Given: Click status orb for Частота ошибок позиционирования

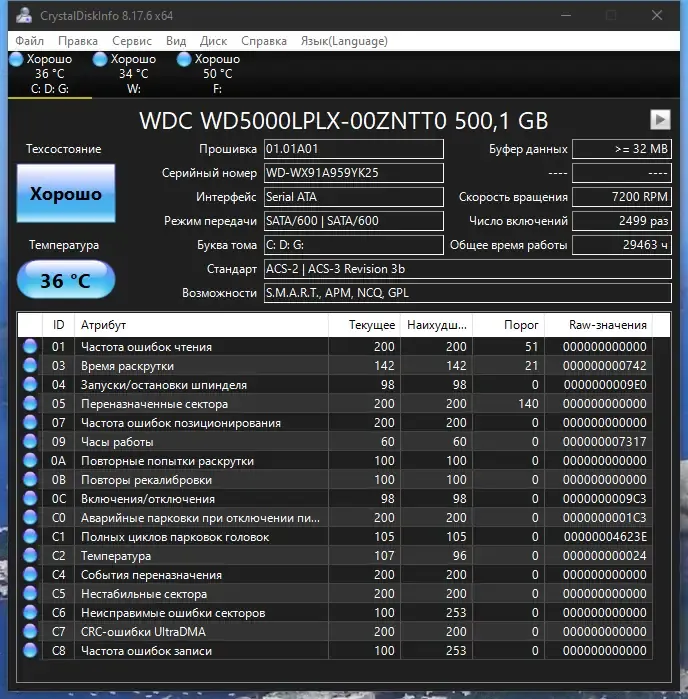Looking at the screenshot, I should pos(30,422).
